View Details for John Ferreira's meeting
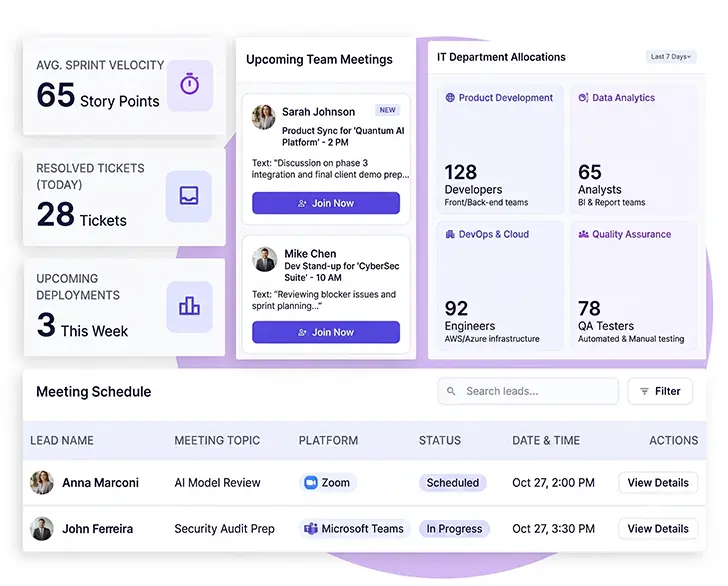Viewport: 728px width, 586px height. coord(658,528)
